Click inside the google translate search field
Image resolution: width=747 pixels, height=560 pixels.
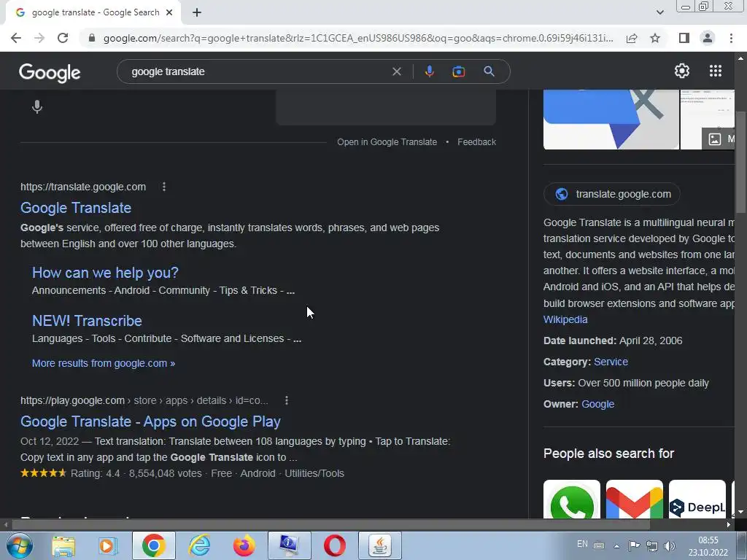coord(258,71)
